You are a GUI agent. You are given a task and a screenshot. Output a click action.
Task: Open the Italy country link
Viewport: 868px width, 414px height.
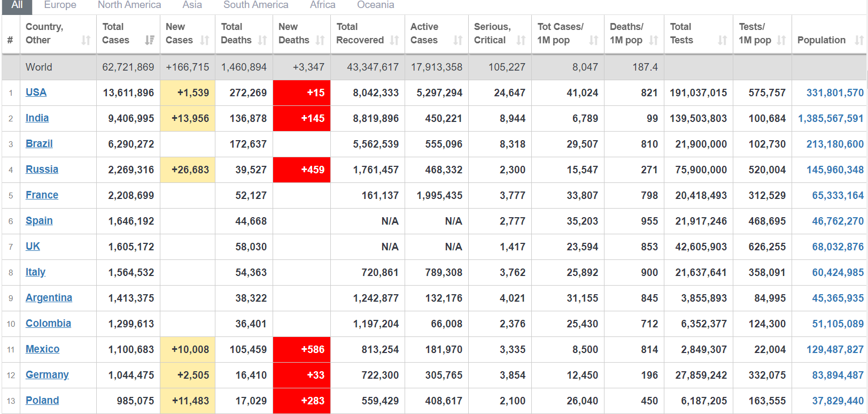(x=35, y=272)
